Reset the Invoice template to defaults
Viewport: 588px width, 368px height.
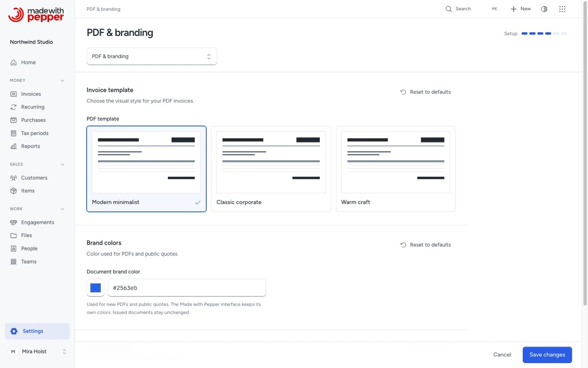(425, 92)
